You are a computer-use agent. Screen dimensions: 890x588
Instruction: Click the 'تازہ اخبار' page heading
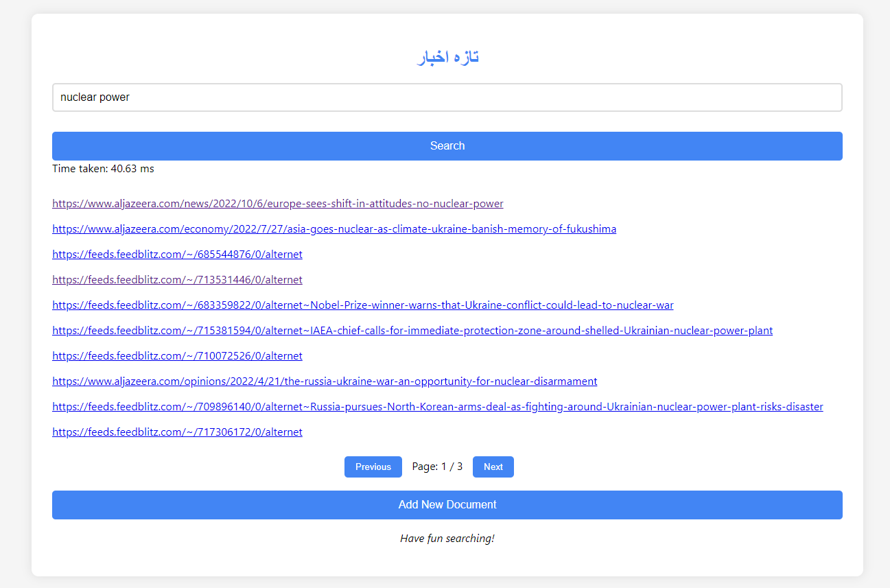[x=447, y=57]
